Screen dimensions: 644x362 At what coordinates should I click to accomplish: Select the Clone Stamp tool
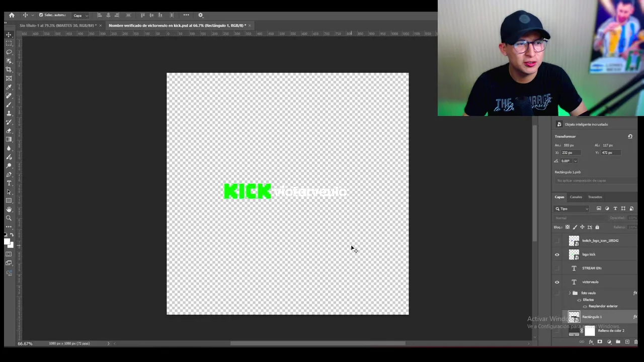click(x=9, y=113)
